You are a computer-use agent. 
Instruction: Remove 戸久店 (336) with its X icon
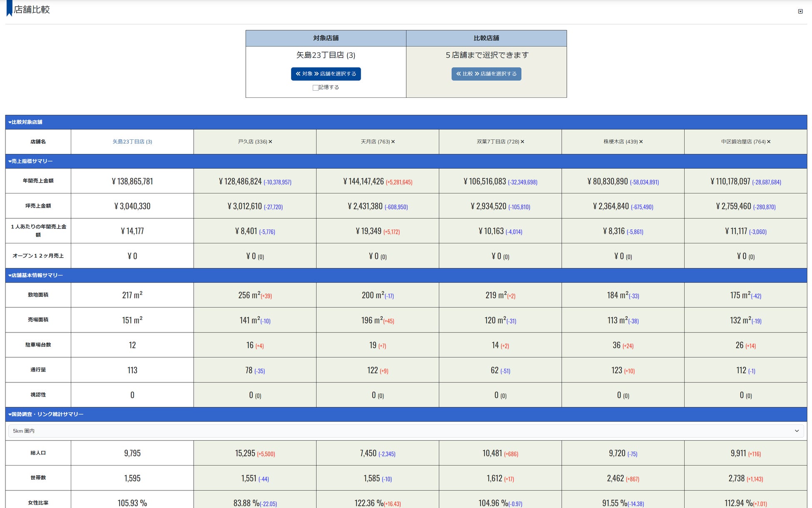coord(270,142)
